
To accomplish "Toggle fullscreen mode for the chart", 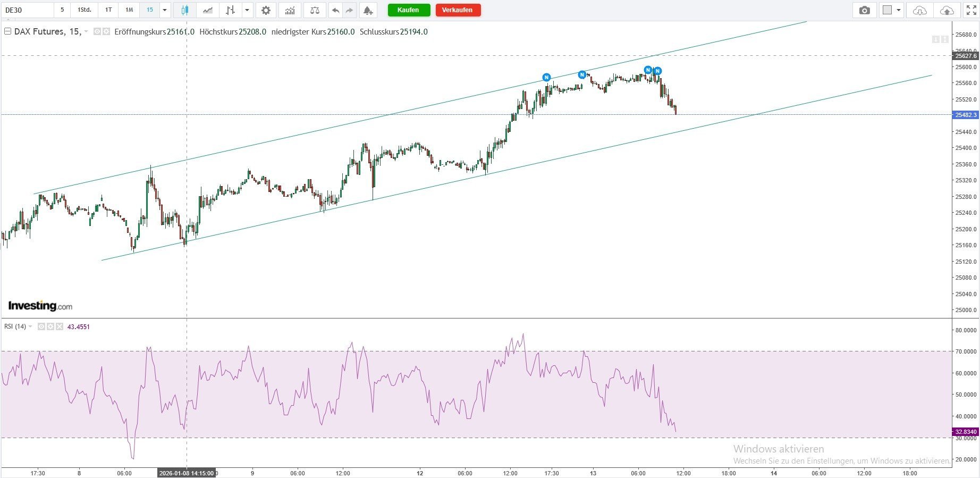I will (971, 10).
